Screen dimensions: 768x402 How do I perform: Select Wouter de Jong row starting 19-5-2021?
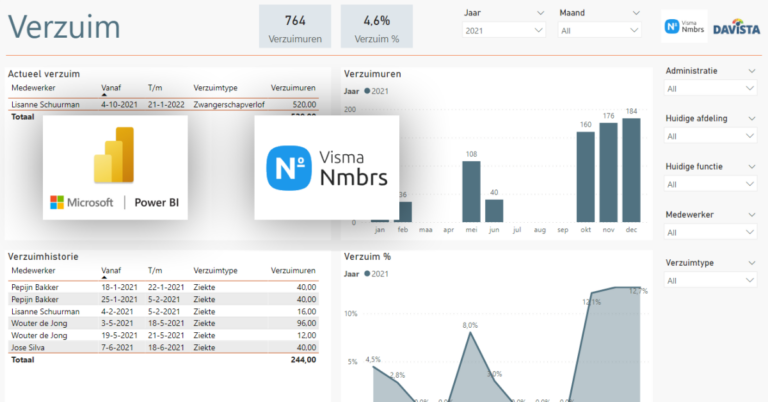pos(164,335)
